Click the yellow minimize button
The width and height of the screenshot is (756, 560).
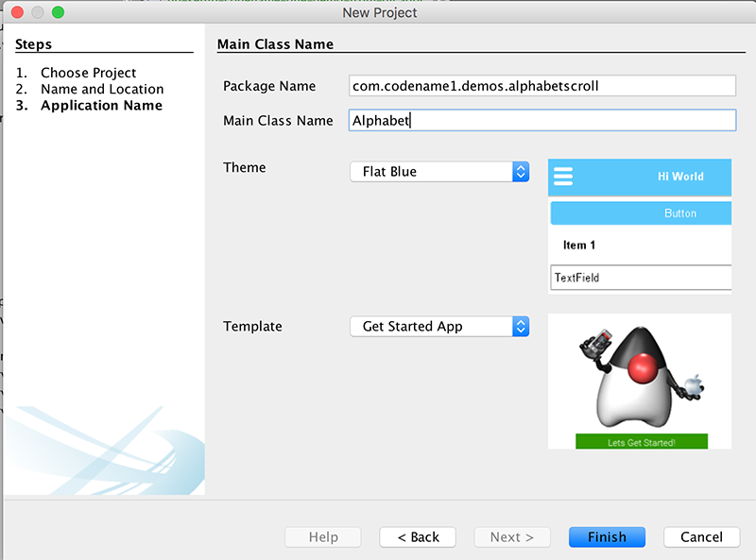(x=38, y=12)
